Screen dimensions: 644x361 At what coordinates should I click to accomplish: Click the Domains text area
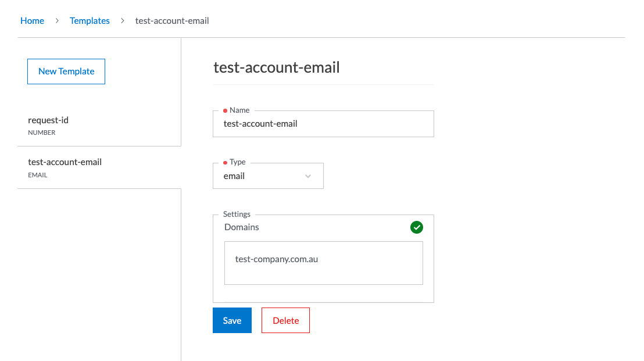[324, 263]
